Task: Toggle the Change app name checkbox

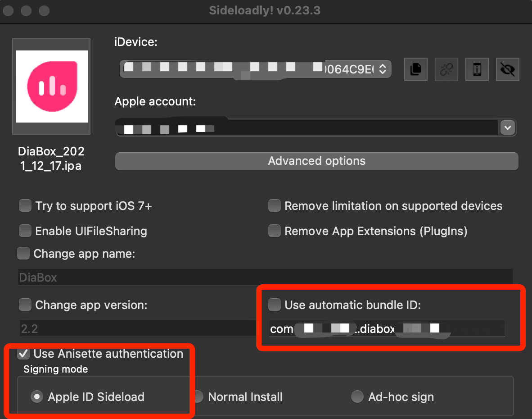Action: pos(23,254)
